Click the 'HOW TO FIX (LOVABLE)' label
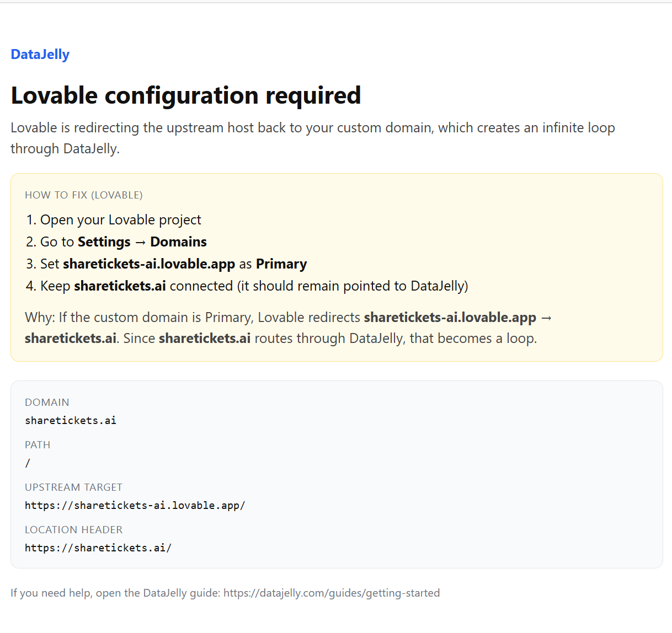 (84, 195)
